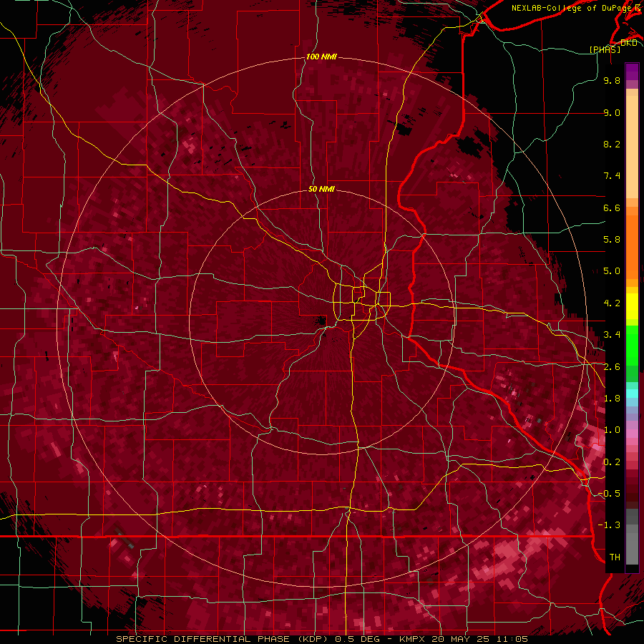Click the yellow segment of the color bar
This screenshot has height=644, width=644.
coord(632,306)
